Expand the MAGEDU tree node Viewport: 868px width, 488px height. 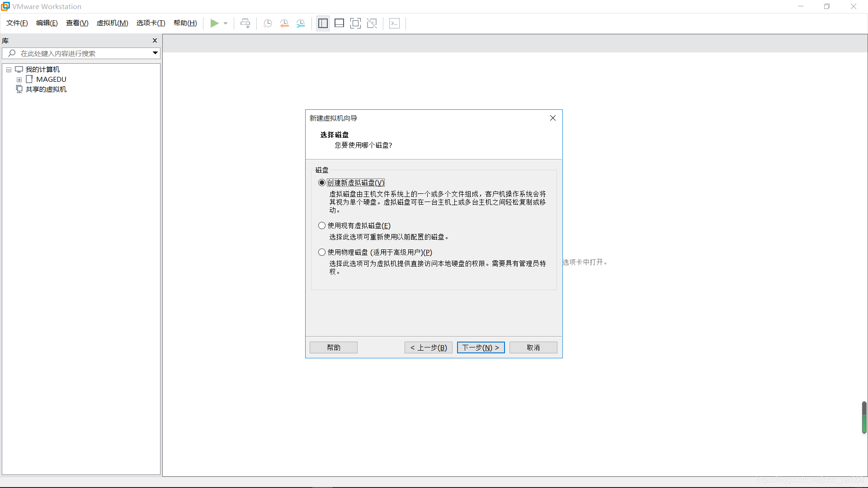[x=19, y=80]
